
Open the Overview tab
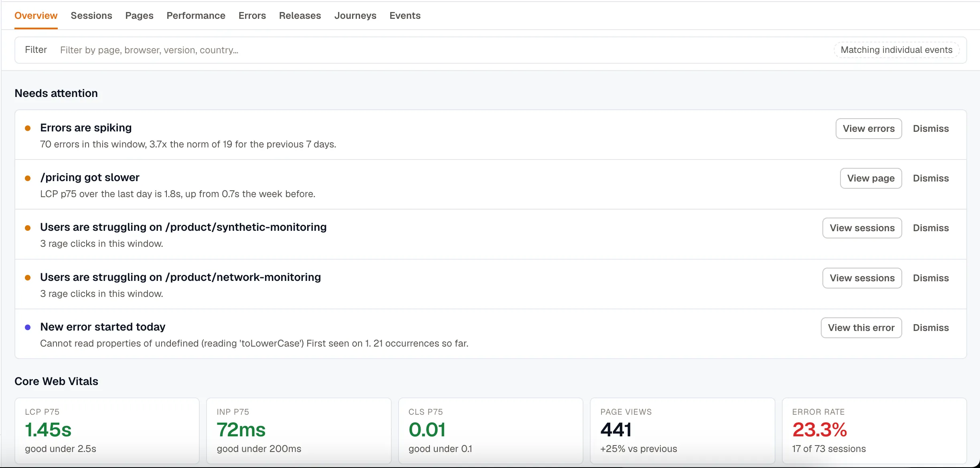[36, 16]
